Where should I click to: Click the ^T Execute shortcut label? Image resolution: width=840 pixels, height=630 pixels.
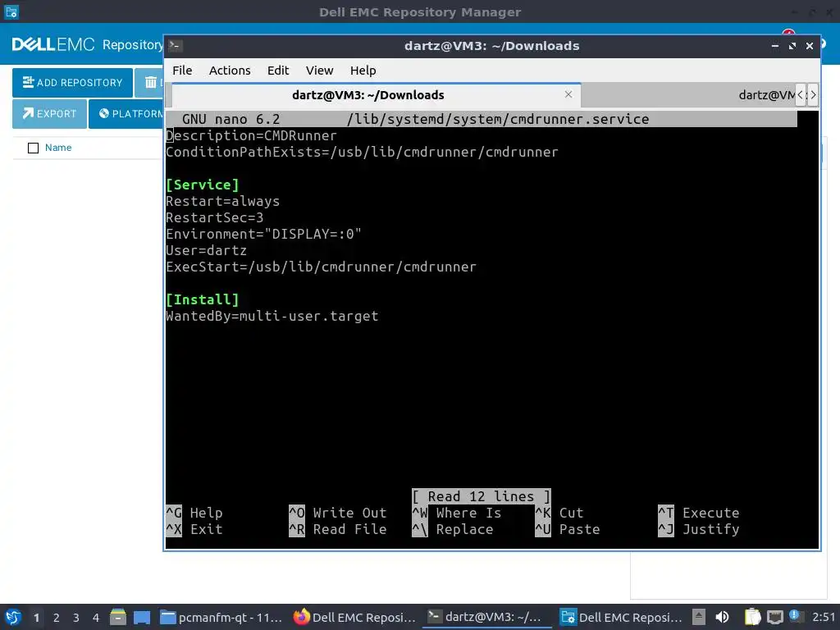click(699, 513)
